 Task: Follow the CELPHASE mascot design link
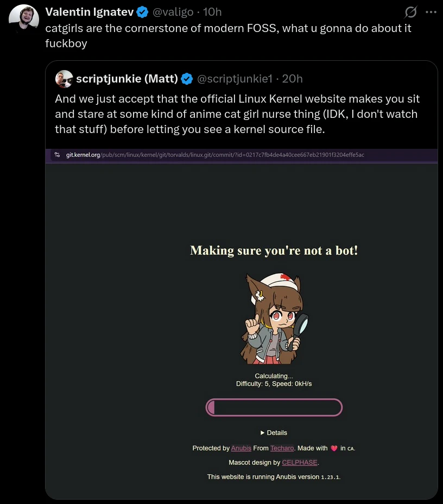(x=300, y=463)
